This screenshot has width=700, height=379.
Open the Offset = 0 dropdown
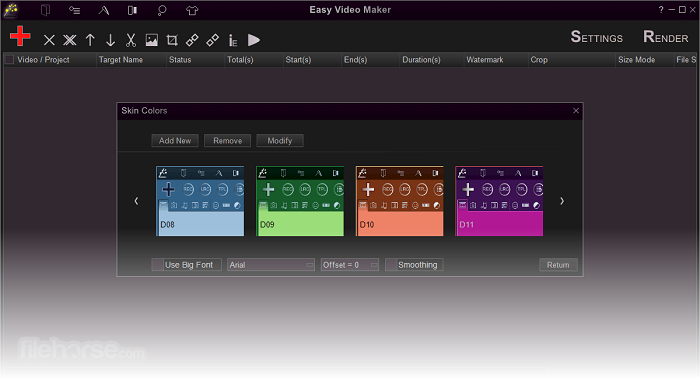350,265
